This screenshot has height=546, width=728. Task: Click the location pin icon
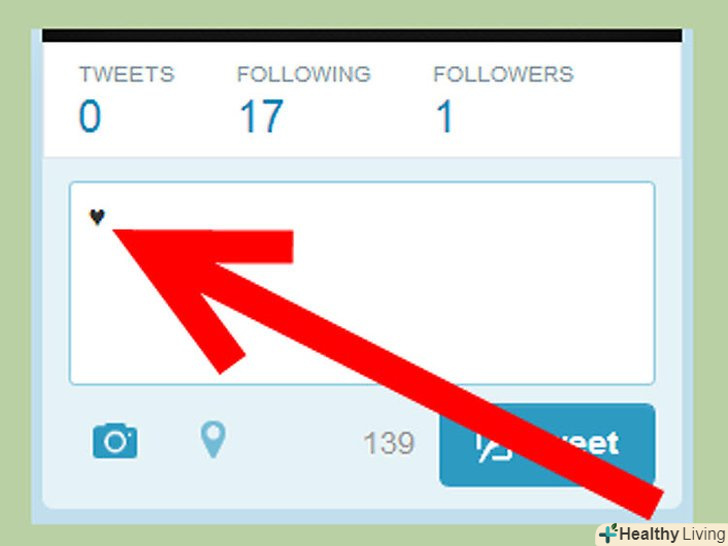click(x=213, y=439)
